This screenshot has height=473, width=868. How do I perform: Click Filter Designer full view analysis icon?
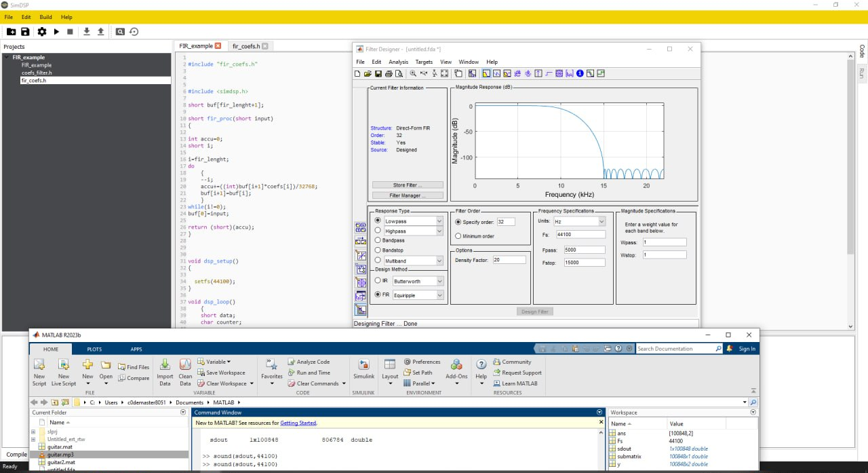pyautogui.click(x=472, y=73)
